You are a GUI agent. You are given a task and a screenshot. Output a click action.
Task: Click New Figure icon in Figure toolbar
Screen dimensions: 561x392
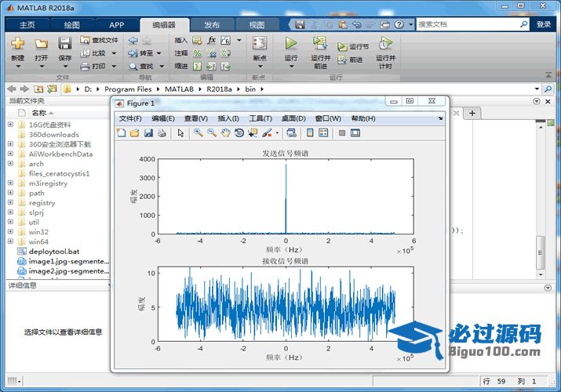click(122, 133)
